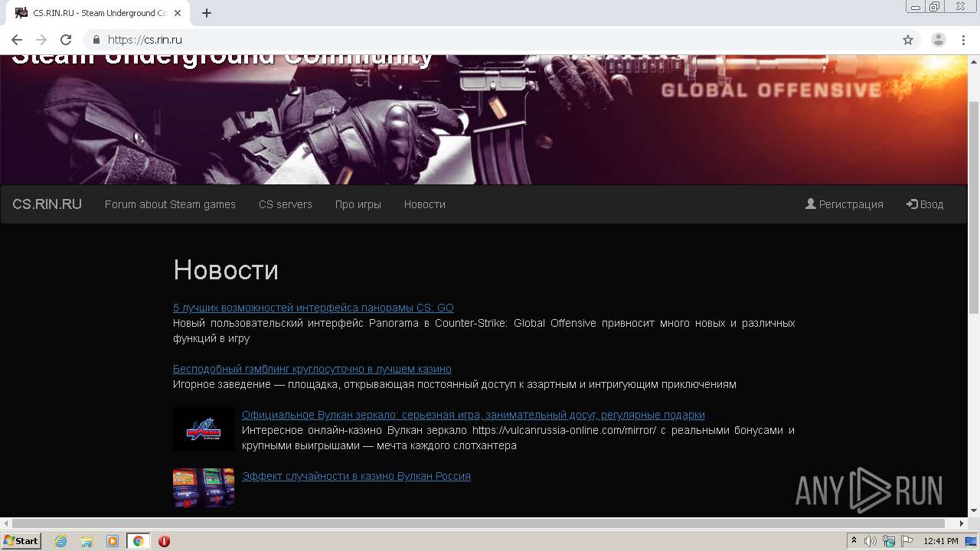Click the user icon beside Регистрация
The width and height of the screenshot is (980, 551).
[811, 204]
